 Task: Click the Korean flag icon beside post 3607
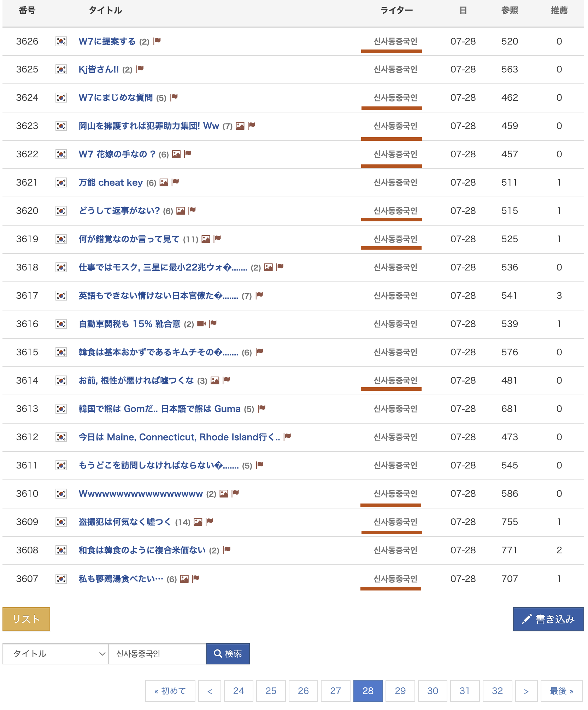pyautogui.click(x=61, y=579)
